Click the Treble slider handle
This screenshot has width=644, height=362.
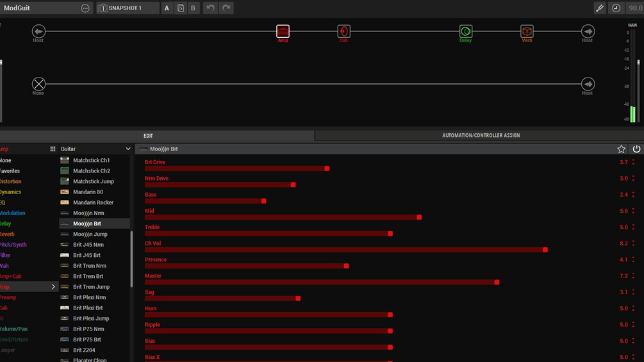[x=390, y=233]
